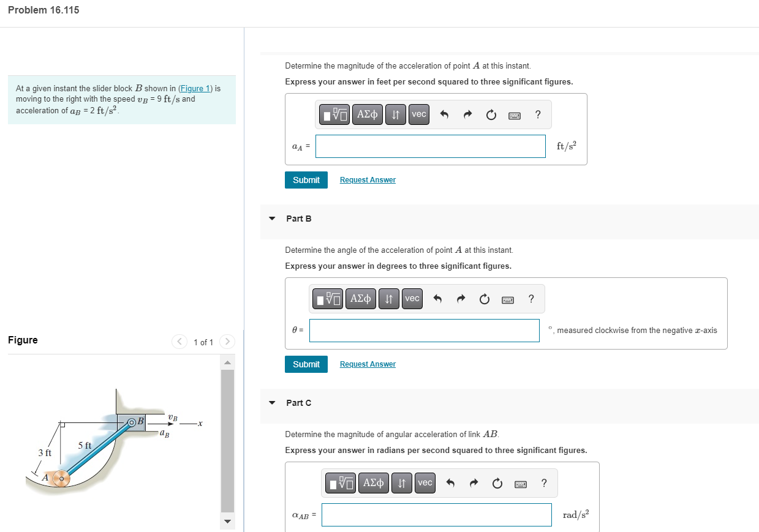Image resolution: width=759 pixels, height=532 pixels.
Task: Click the aA answer input field
Action: coord(430,146)
